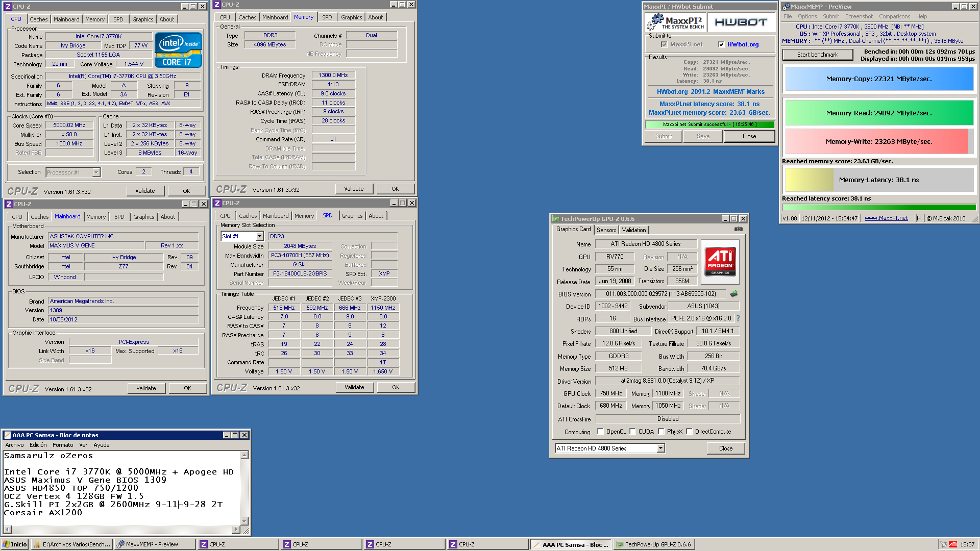Open Archivo menu in Notepad

(14, 445)
